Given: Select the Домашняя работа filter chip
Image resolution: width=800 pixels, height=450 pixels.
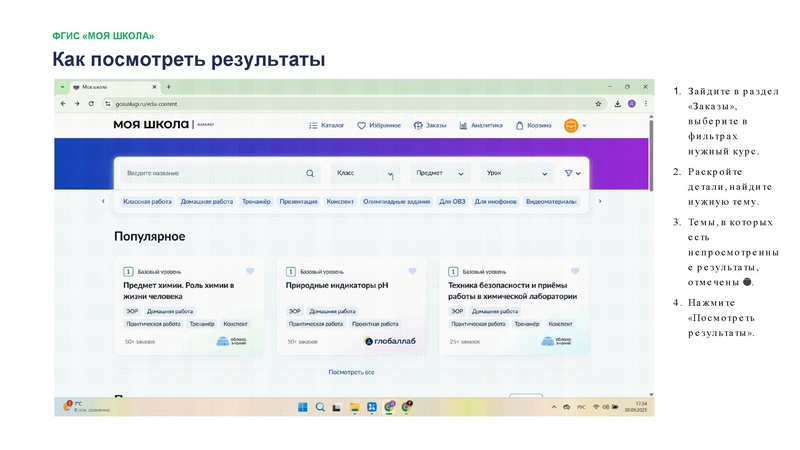Looking at the screenshot, I should 207,202.
